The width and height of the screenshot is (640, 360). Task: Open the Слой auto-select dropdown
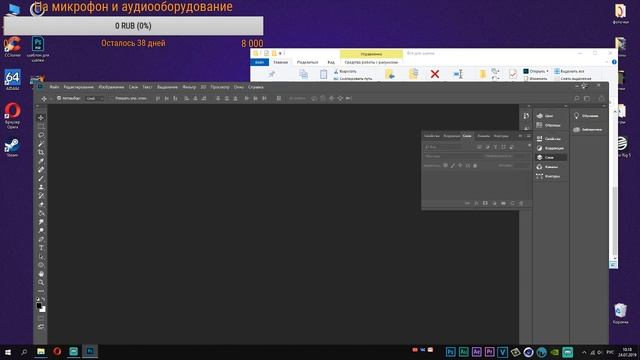tap(94, 98)
